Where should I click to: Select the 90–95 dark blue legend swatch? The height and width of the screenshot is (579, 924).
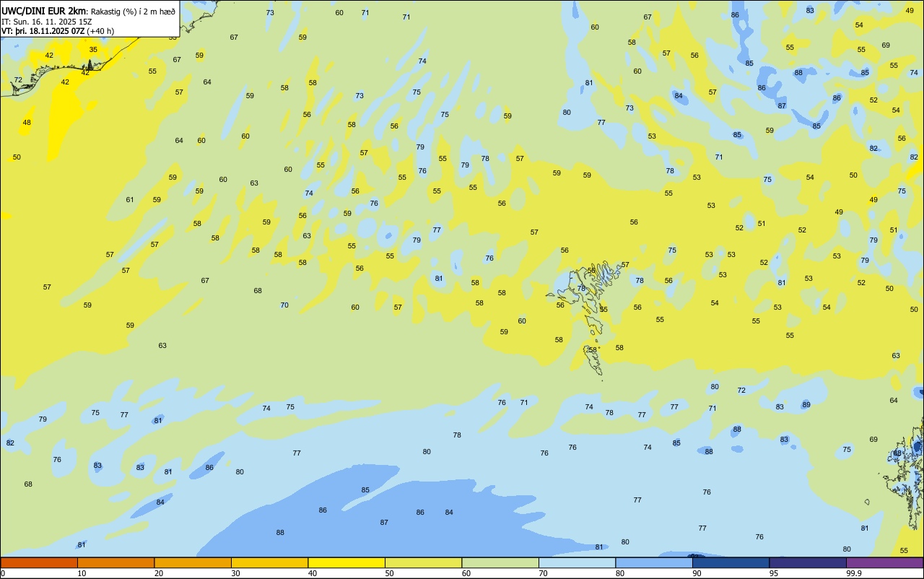coord(731,562)
